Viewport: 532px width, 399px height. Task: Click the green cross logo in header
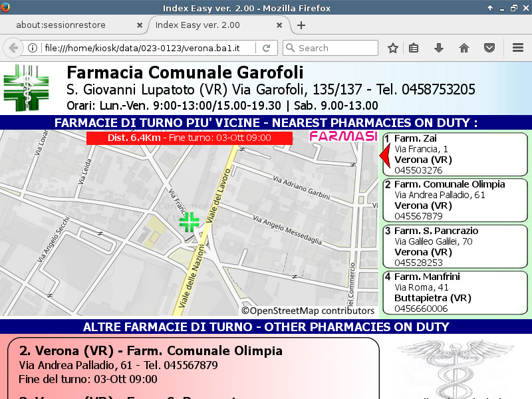click(26, 88)
